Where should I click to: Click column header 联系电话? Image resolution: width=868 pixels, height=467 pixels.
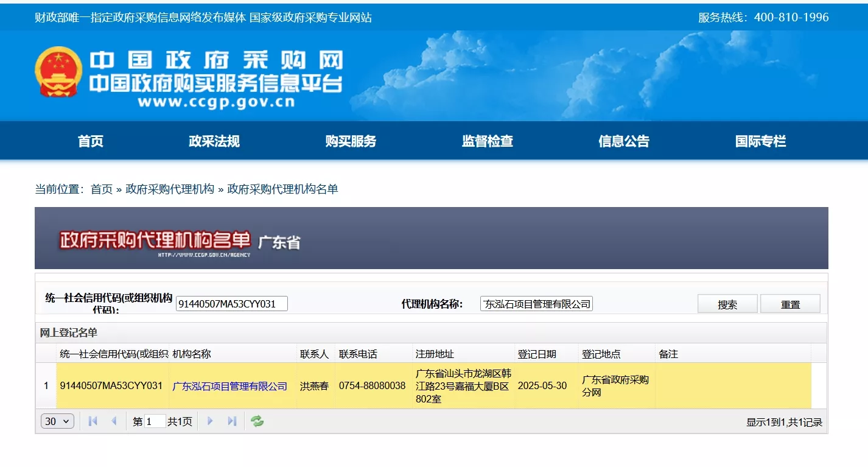click(x=374, y=354)
